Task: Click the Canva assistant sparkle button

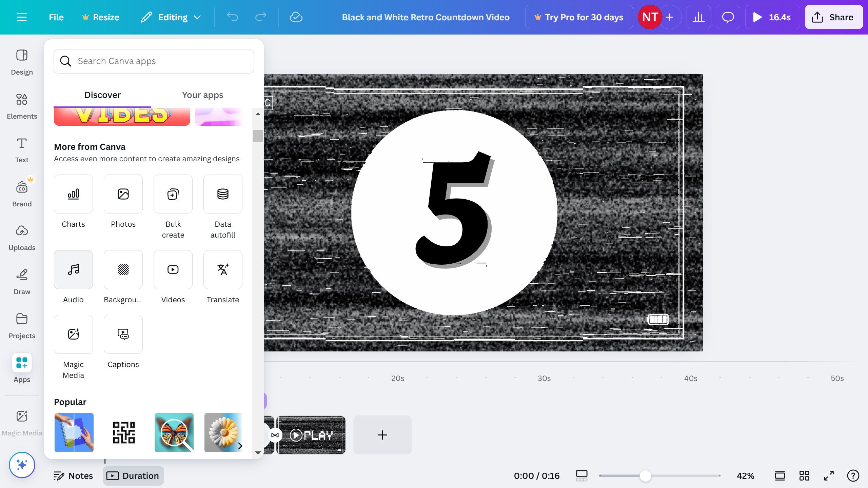Action: pos(22,465)
